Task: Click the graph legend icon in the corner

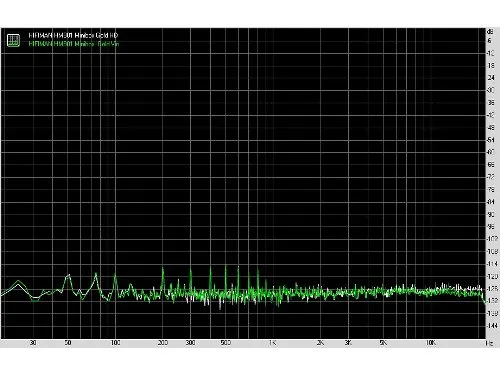Action: click(13, 40)
